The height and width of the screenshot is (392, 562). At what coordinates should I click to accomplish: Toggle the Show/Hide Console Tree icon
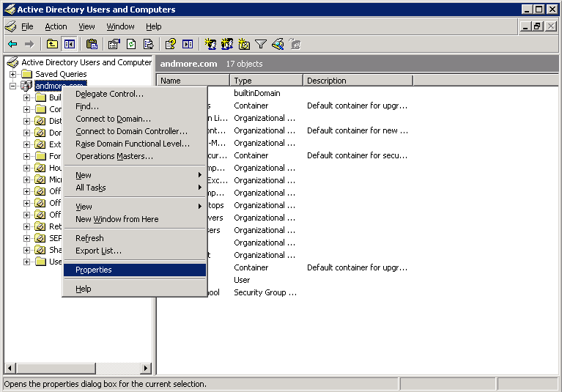click(69, 44)
